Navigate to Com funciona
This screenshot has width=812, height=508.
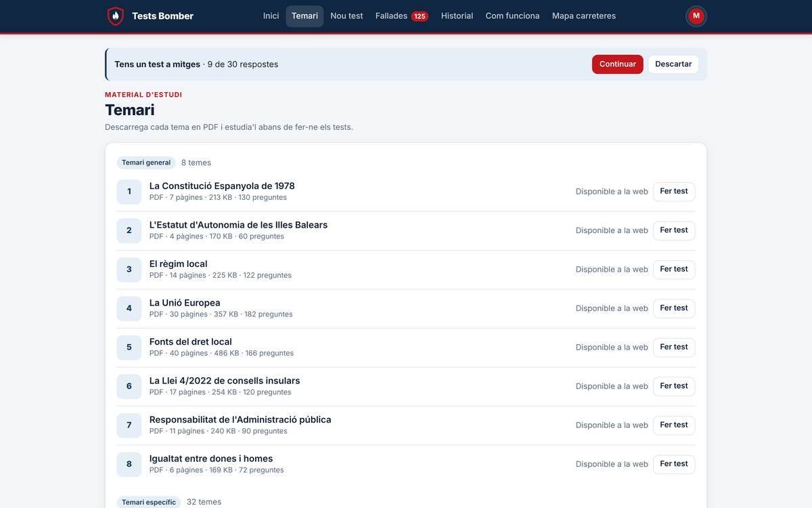coord(512,16)
